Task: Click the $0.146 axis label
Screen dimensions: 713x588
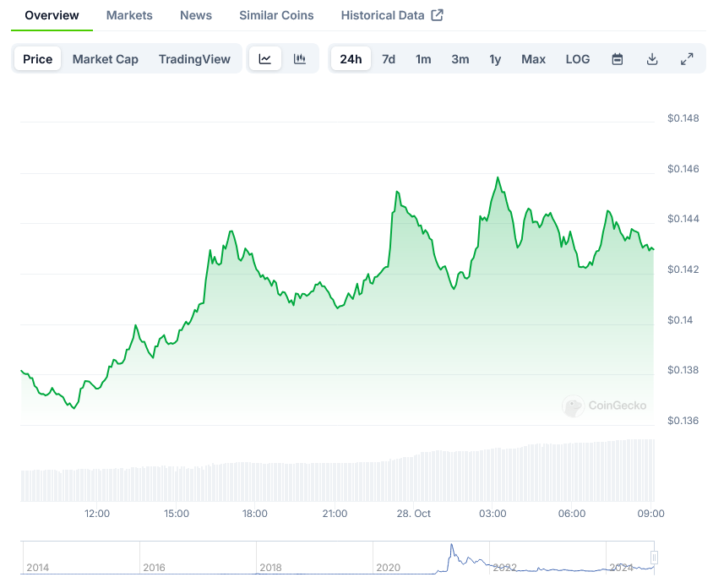Action: (683, 169)
